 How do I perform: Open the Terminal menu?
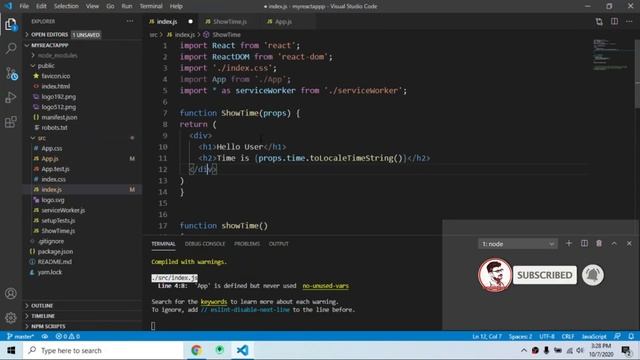(x=151, y=6)
